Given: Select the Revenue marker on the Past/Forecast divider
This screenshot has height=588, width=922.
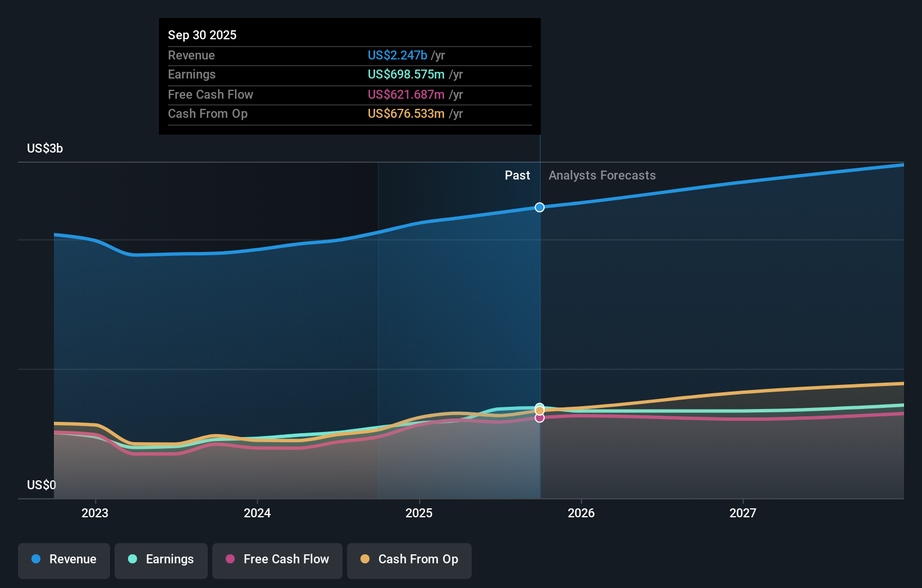Looking at the screenshot, I should (539, 207).
